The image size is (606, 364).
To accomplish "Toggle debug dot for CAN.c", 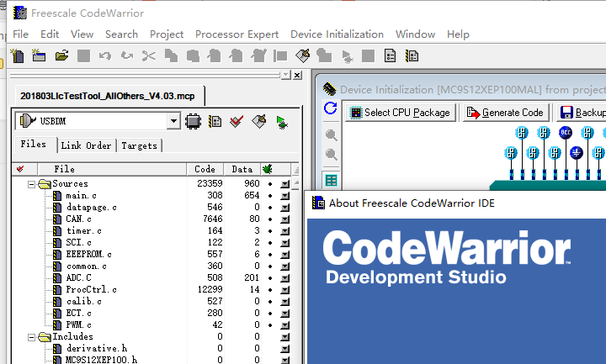I will pos(268,219).
